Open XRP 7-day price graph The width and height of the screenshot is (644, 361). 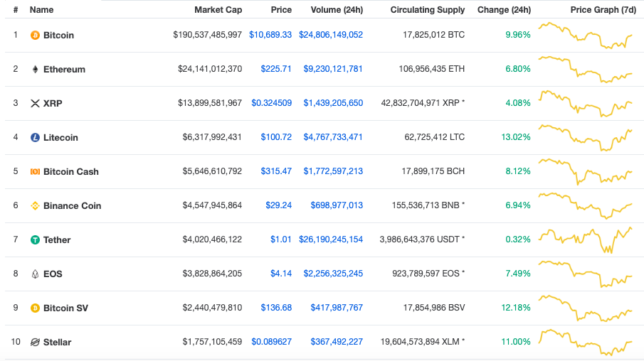click(x=585, y=103)
